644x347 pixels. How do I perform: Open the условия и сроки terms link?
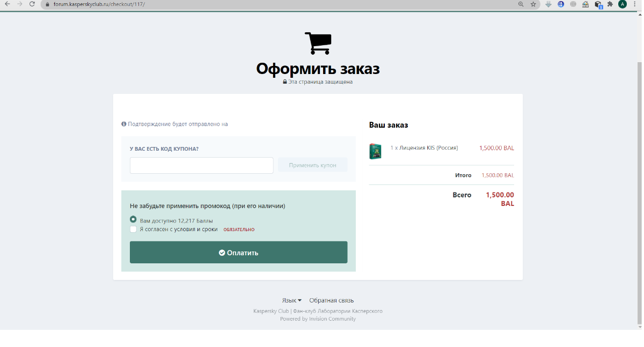tap(195, 229)
